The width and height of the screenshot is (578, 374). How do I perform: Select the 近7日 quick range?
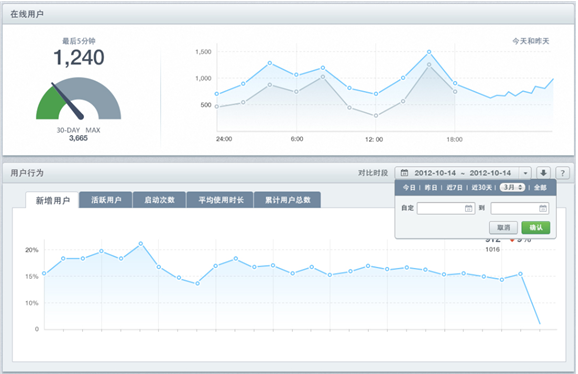pos(454,188)
